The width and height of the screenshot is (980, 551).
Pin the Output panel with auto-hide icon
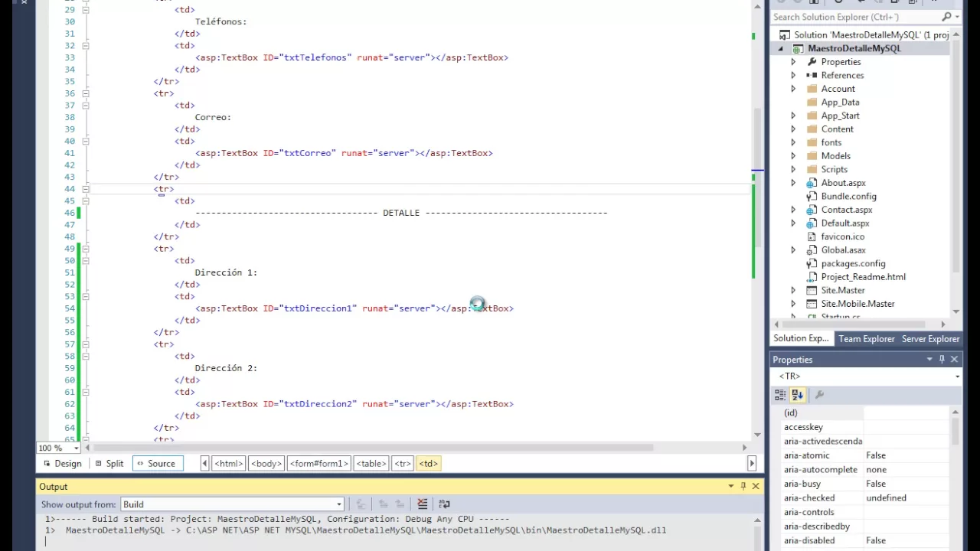[743, 486]
